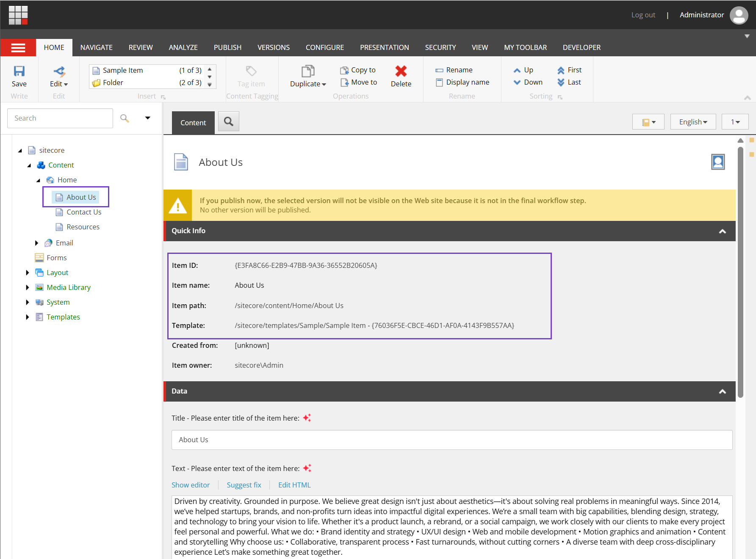
Task: Click the Edit lock icon in ribbon
Action: point(59,71)
